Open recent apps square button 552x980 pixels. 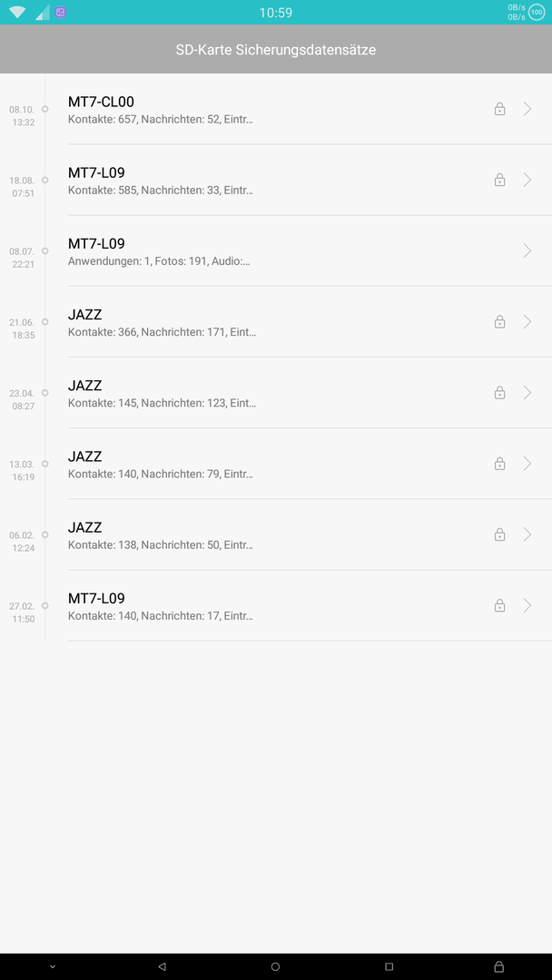coord(389,966)
